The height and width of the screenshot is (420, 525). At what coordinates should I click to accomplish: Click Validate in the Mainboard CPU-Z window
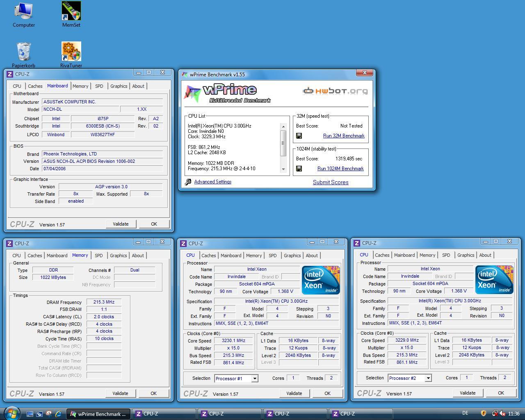(x=121, y=224)
